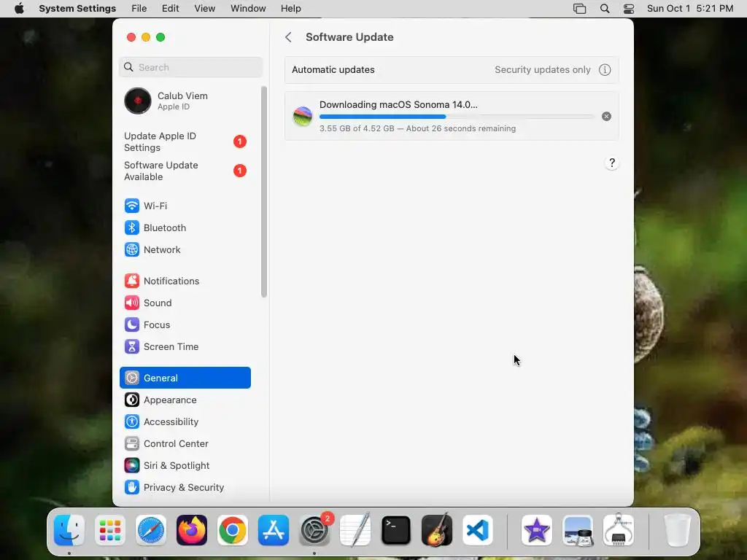The width and height of the screenshot is (747, 560).
Task: Open TextEdit from the Dock
Action: point(355,530)
